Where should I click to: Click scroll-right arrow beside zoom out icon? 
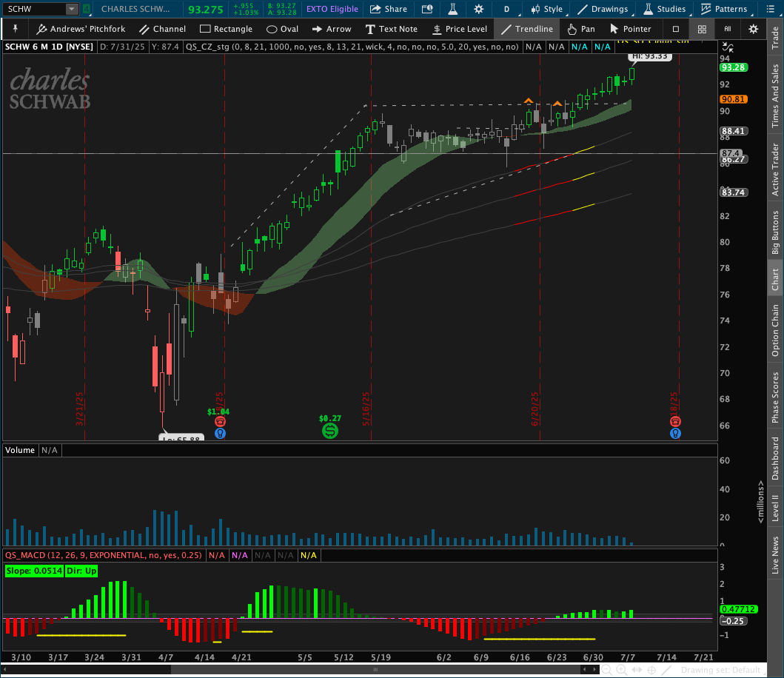594,670
